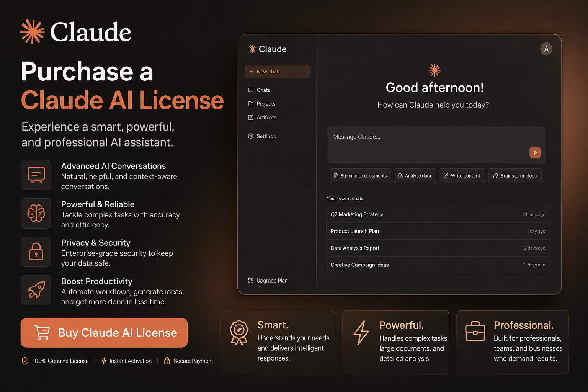
Task: Open the Data Analysis Report chat
Action: (438, 248)
